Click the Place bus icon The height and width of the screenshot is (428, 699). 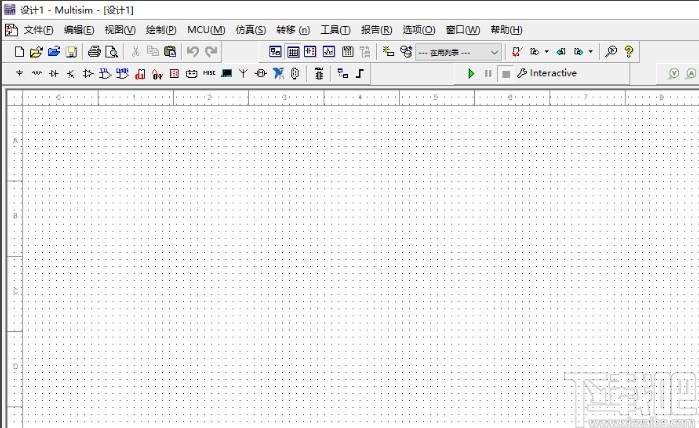click(360, 73)
